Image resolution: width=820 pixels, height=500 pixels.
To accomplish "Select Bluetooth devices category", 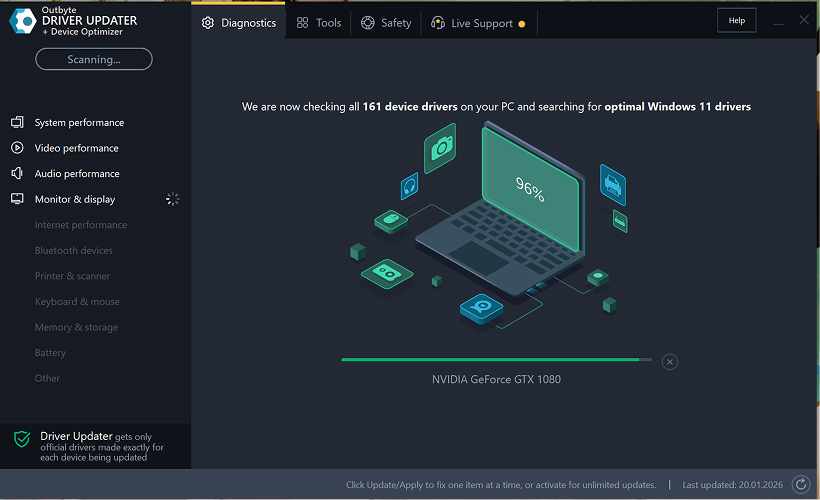I will tap(74, 251).
